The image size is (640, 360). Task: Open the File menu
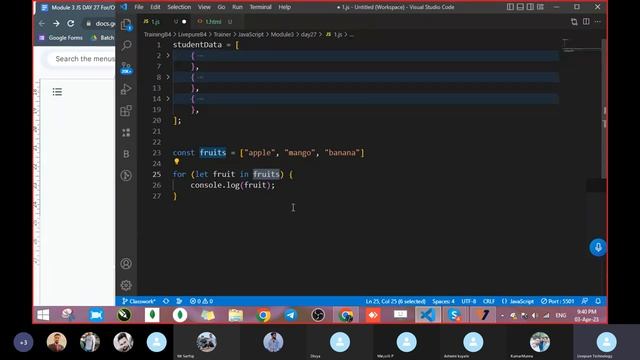139,7
